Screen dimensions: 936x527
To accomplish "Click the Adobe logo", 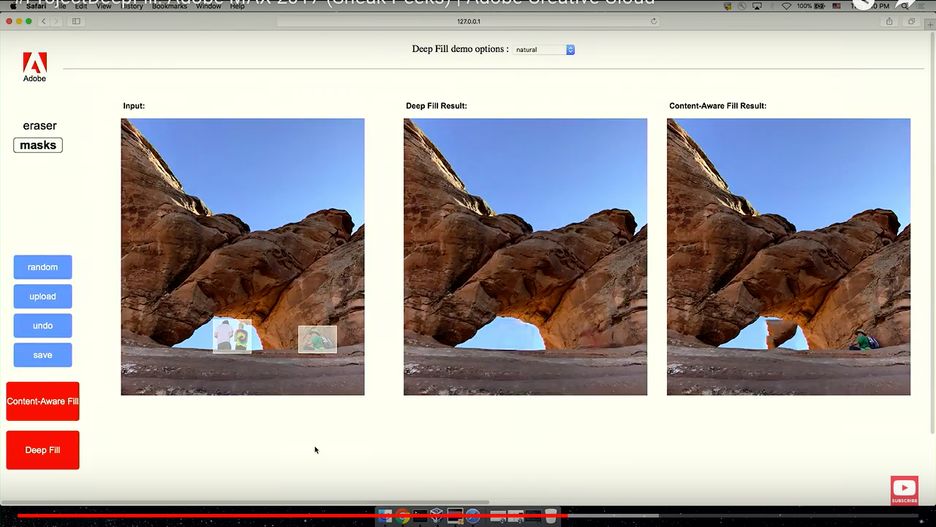I will 34,66.
